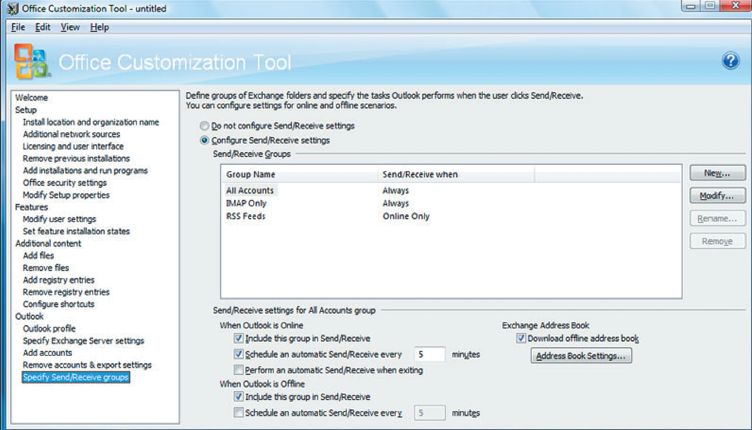
Task: Open the View menu
Action: click(x=70, y=27)
